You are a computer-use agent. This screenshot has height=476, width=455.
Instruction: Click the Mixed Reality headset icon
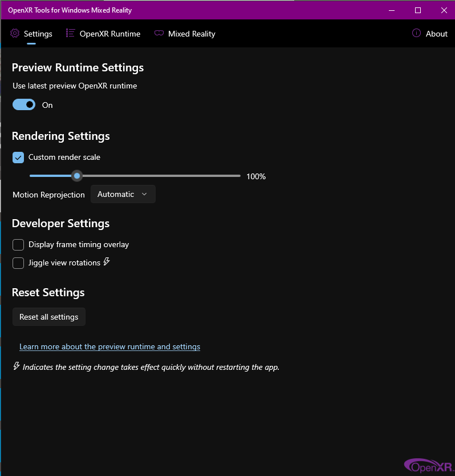point(159,33)
